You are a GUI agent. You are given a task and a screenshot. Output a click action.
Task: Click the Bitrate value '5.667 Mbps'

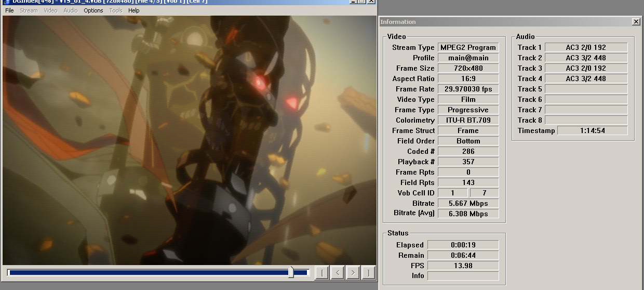point(468,203)
